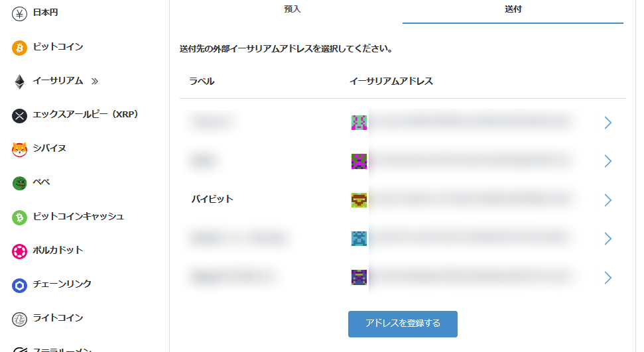Select the 送付 tab
The image size is (644, 352).
coord(513,10)
